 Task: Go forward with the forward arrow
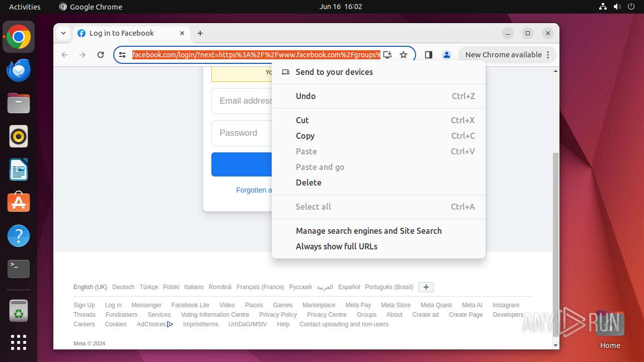click(83, 55)
